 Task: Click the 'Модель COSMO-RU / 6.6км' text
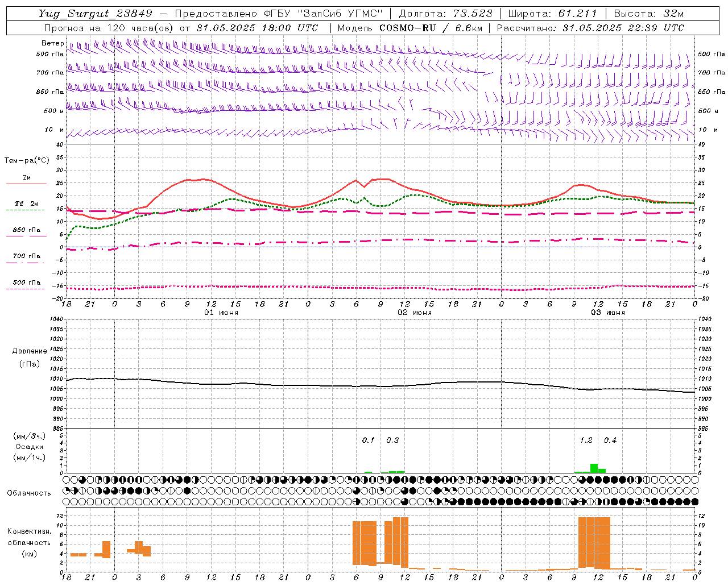(x=410, y=28)
